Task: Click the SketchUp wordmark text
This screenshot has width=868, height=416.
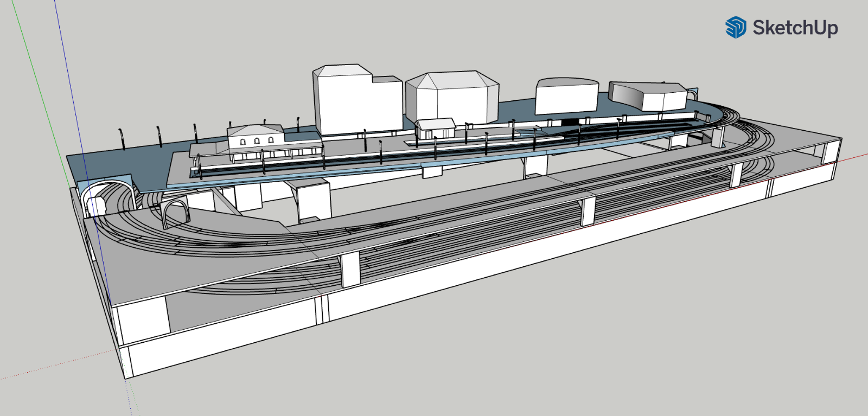Action: 795,27
